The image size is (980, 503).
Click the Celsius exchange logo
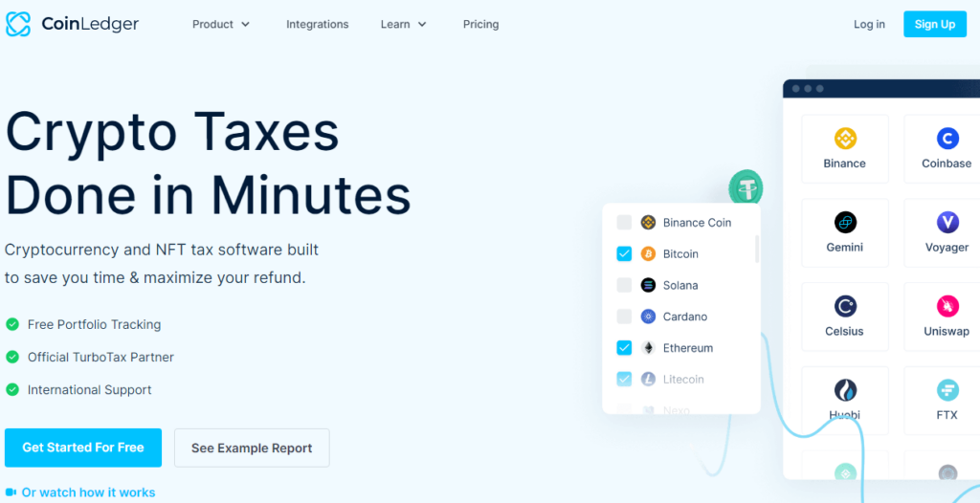[845, 306]
